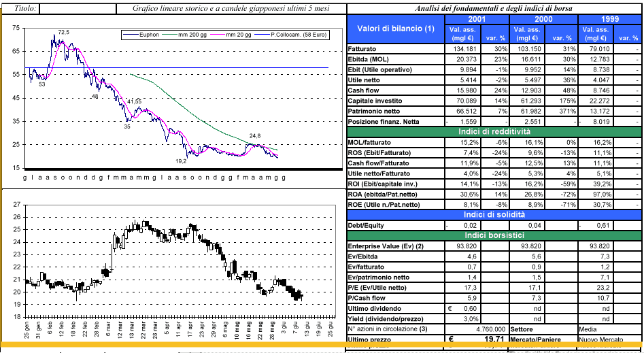Click the blue "Indici di solidità" section header
The image size is (644, 353).
pyautogui.click(x=494, y=215)
